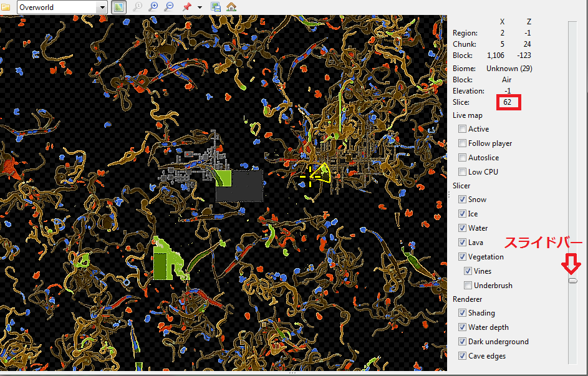Enable the Follow player checkbox

coord(463,143)
